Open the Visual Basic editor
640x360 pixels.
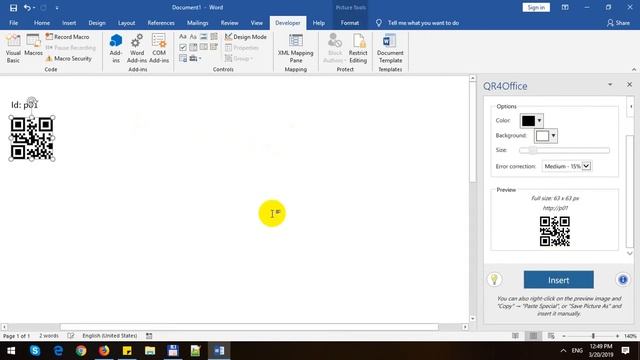click(13, 48)
